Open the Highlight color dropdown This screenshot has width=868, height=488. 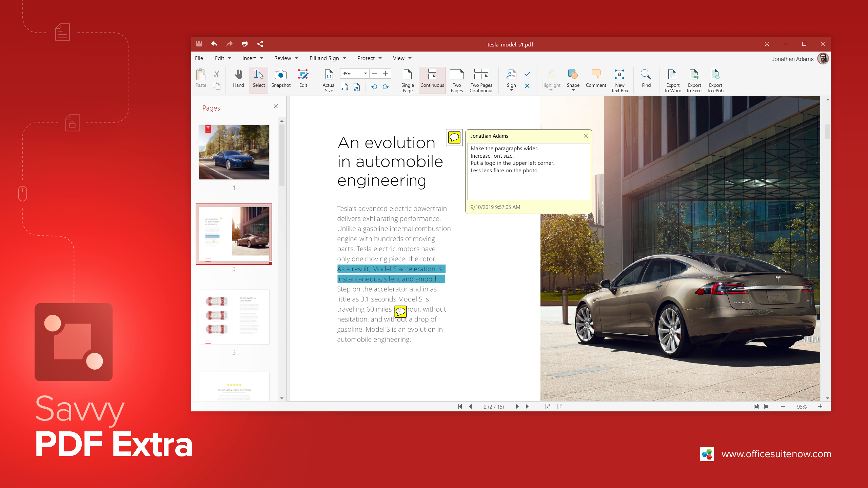coord(551,90)
